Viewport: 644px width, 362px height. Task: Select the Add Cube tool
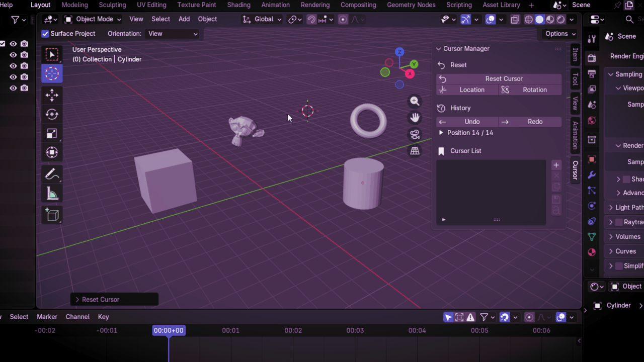[x=52, y=215]
